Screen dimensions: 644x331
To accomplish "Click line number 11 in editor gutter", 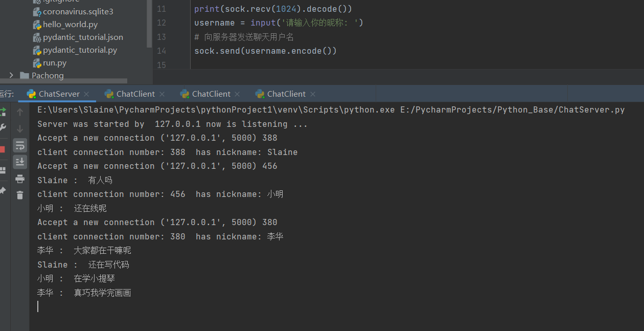I will (161, 9).
